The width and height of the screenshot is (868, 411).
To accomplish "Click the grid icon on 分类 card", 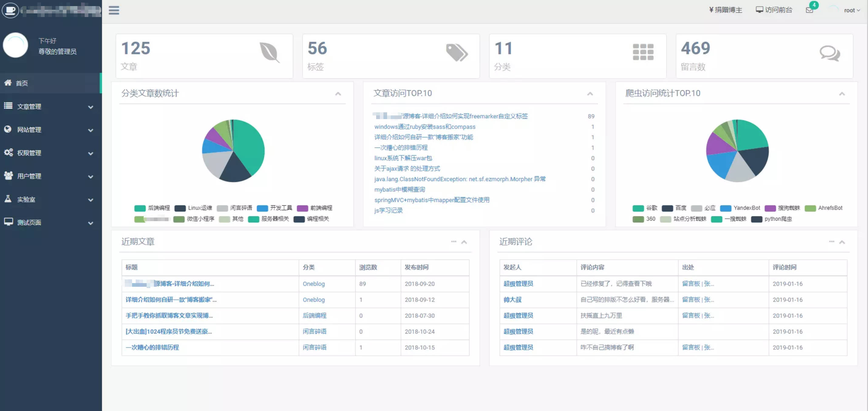I will [x=643, y=52].
